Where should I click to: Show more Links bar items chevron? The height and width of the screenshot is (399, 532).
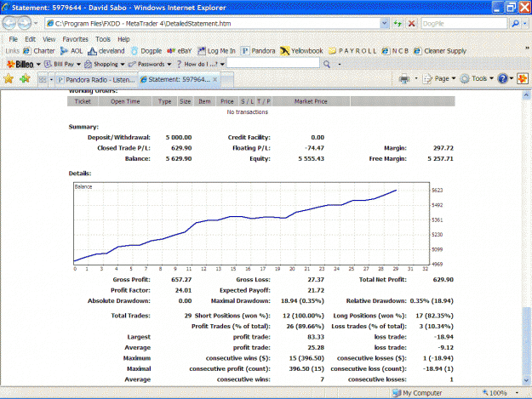(x=527, y=48)
